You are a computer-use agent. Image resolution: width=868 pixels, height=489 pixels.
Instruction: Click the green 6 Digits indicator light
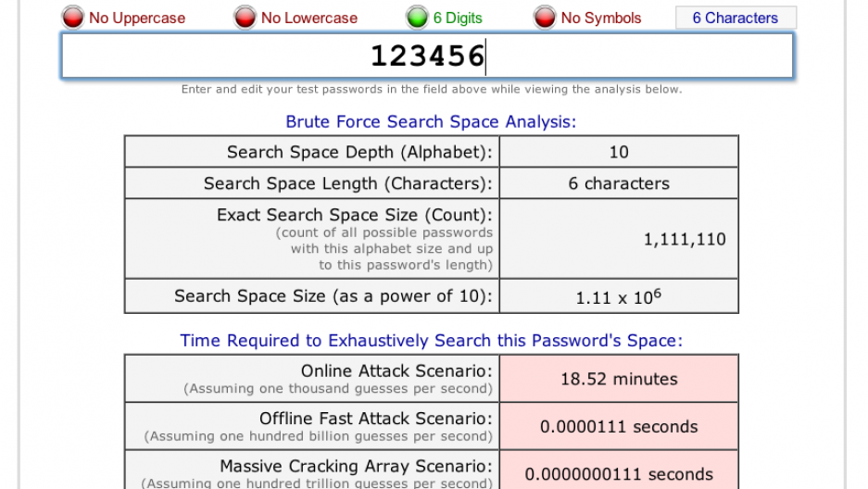tap(417, 18)
